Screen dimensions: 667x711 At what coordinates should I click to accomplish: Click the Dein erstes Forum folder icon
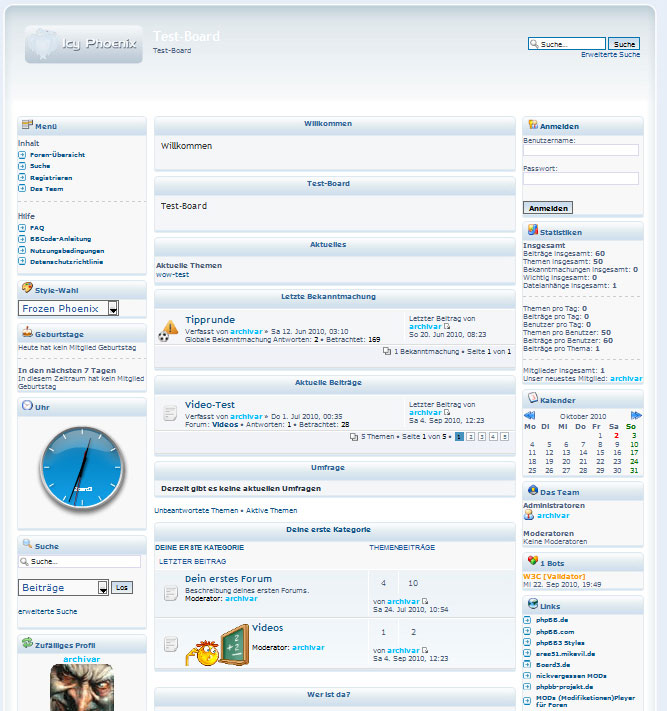click(x=170, y=593)
